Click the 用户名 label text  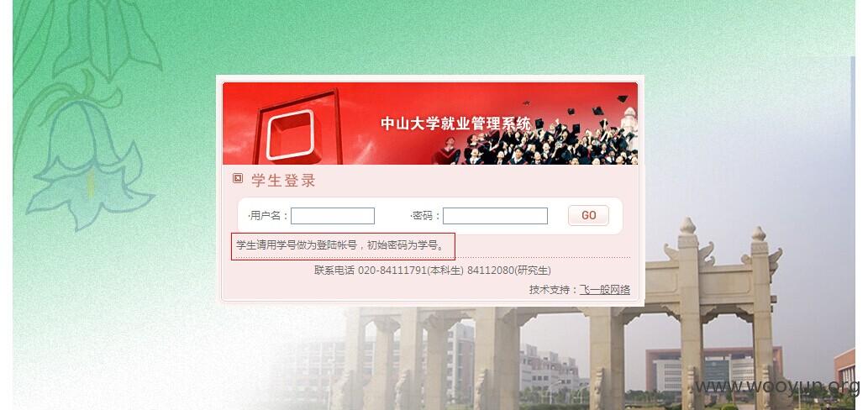[268, 216]
